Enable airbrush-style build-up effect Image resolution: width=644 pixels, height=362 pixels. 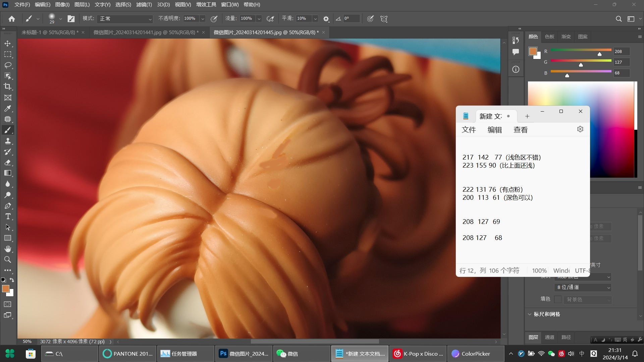click(270, 19)
